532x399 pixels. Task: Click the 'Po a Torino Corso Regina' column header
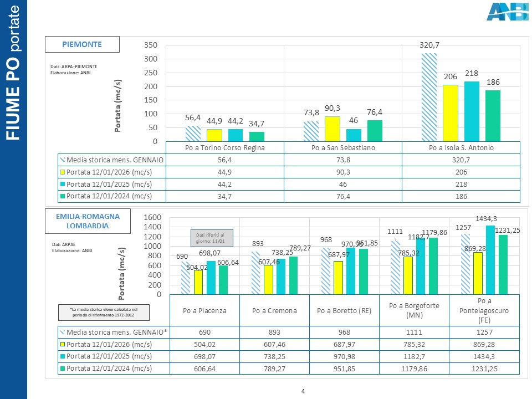pyautogui.click(x=225, y=147)
